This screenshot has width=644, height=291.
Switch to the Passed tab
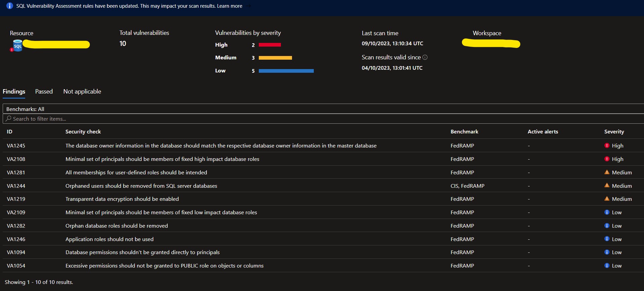tap(44, 92)
